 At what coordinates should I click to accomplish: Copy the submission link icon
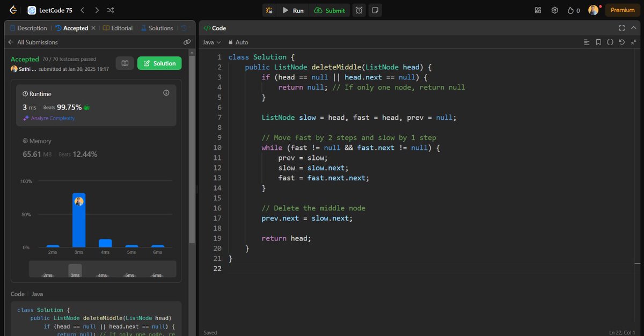coord(187,42)
